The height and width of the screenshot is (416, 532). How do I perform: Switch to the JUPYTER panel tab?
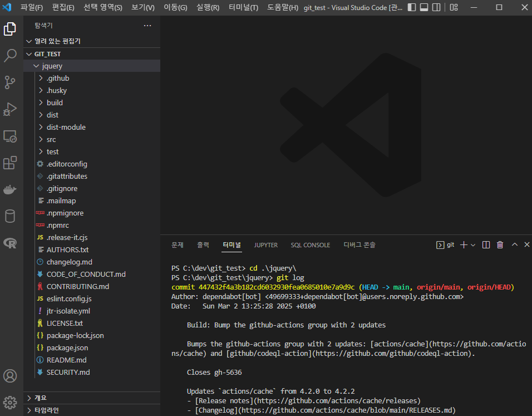click(x=265, y=245)
